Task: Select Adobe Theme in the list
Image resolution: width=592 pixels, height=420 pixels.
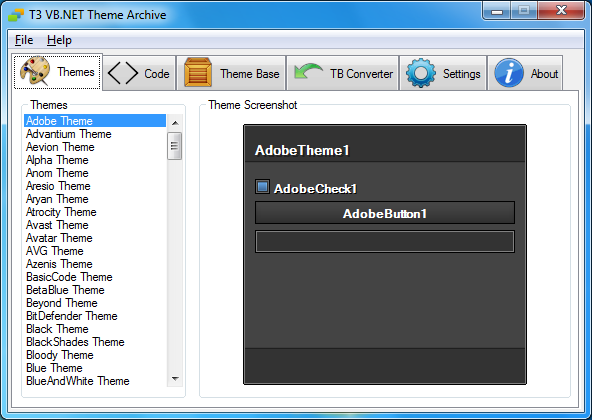Action: (x=95, y=121)
